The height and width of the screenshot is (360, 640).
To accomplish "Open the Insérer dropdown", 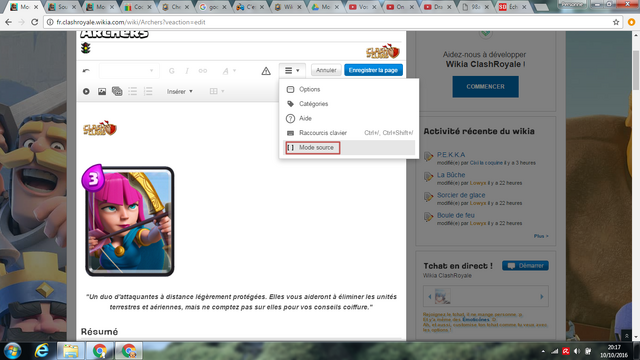I will tap(180, 91).
